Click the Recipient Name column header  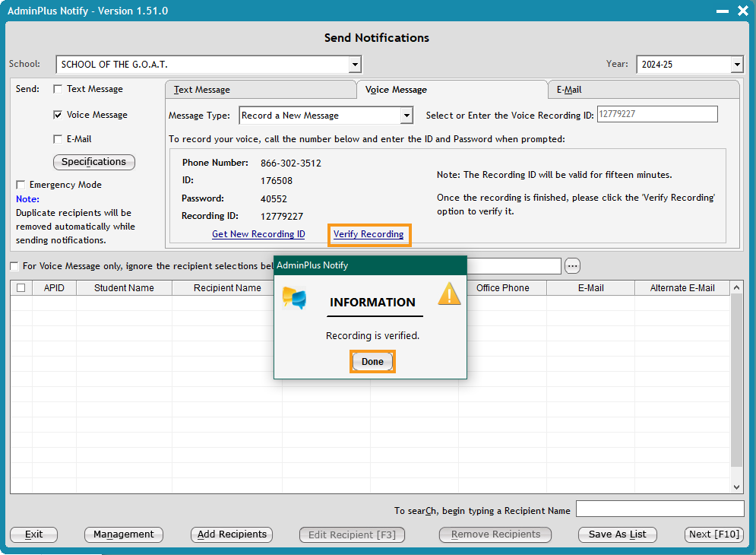click(227, 288)
